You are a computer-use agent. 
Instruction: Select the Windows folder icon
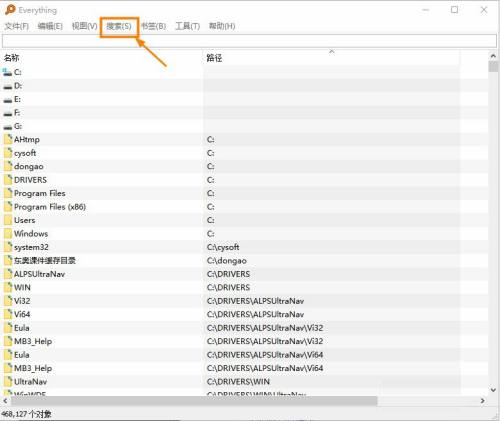tap(8, 233)
